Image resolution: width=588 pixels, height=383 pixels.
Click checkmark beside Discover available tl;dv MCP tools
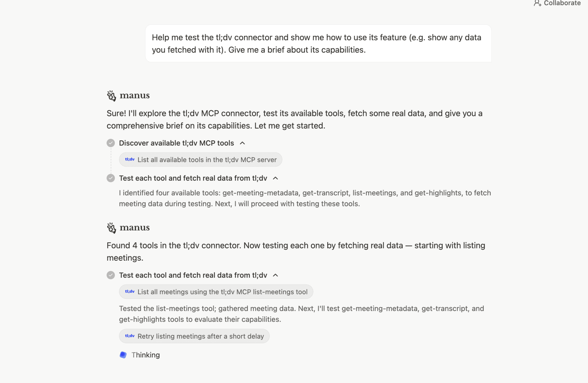tap(111, 143)
